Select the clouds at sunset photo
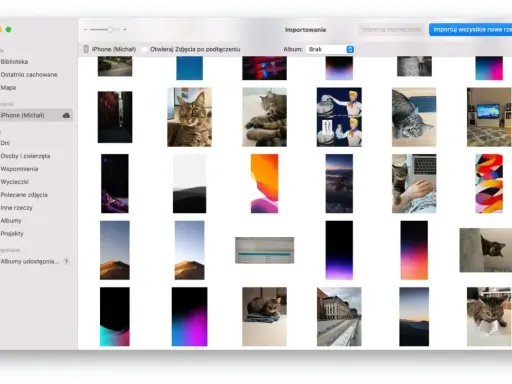 pyautogui.click(x=339, y=183)
